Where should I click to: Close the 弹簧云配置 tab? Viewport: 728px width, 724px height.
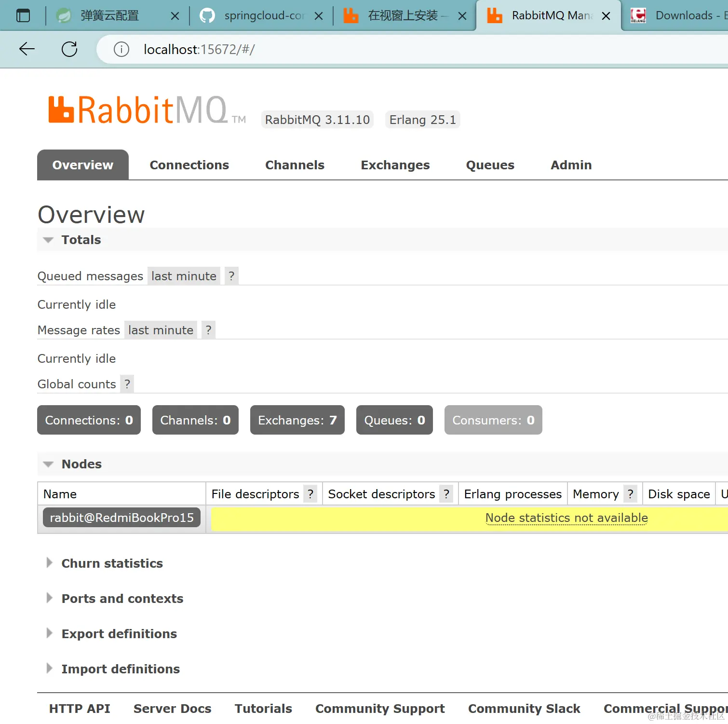tap(175, 16)
